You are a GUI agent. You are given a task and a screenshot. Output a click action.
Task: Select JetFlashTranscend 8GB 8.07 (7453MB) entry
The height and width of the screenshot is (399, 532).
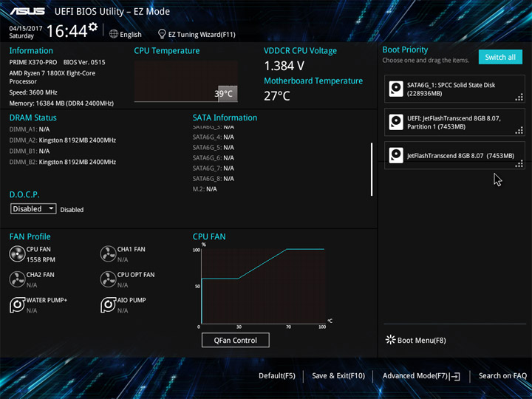coord(454,155)
